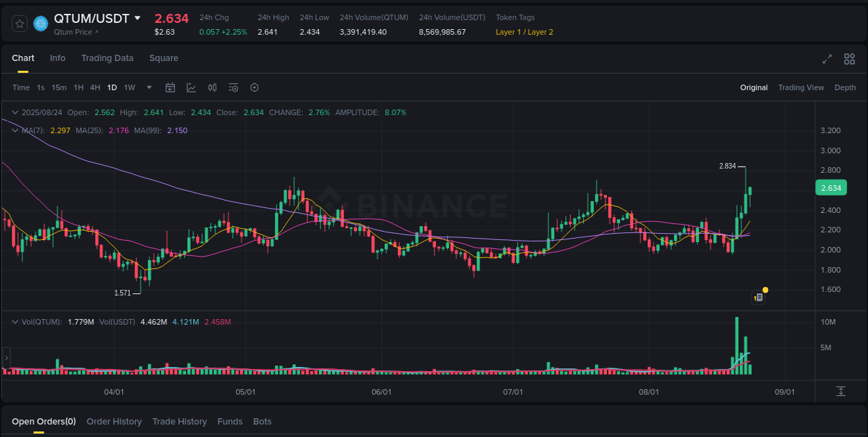Image resolution: width=868 pixels, height=437 pixels.
Task: Open the Qtum Price page link
Action: (73, 32)
